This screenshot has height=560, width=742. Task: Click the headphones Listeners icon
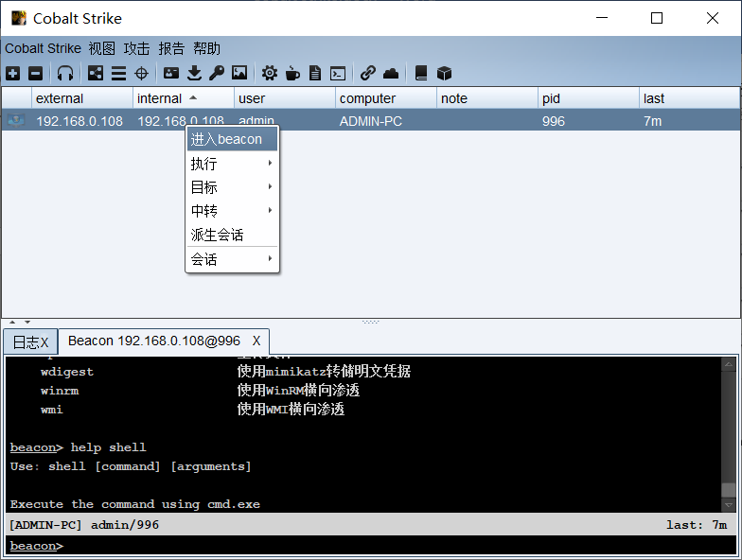(x=65, y=73)
